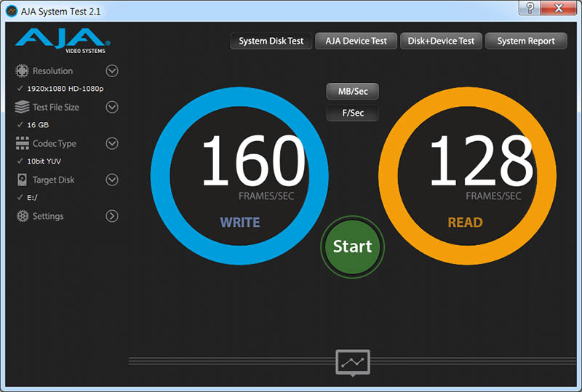Viewport: 582px width, 392px height.
Task: Expand the Target Disk dropdown arrow
Action: 112,180
